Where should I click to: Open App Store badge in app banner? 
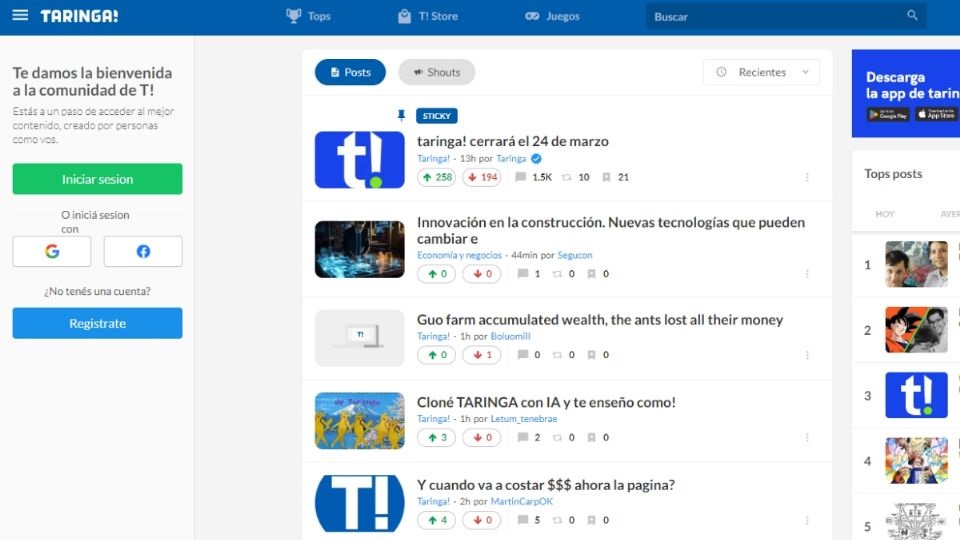937,114
